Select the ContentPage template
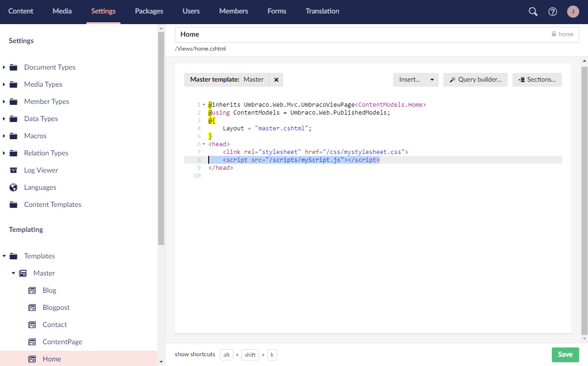Viewport: 588px width, 366px height. coord(62,342)
